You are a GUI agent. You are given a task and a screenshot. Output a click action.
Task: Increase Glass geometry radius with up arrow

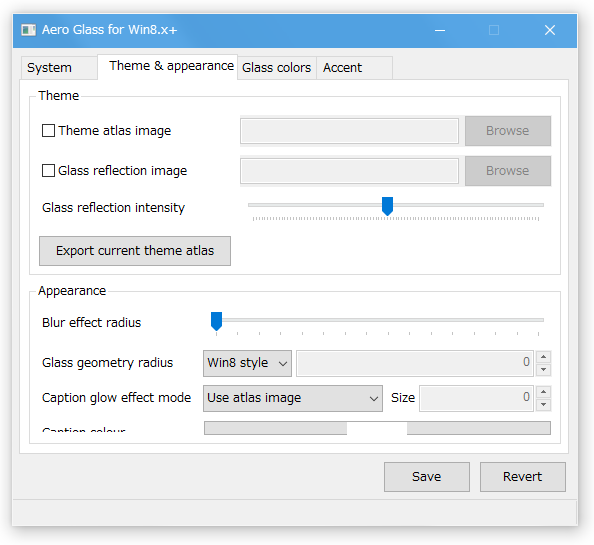pyautogui.click(x=544, y=357)
